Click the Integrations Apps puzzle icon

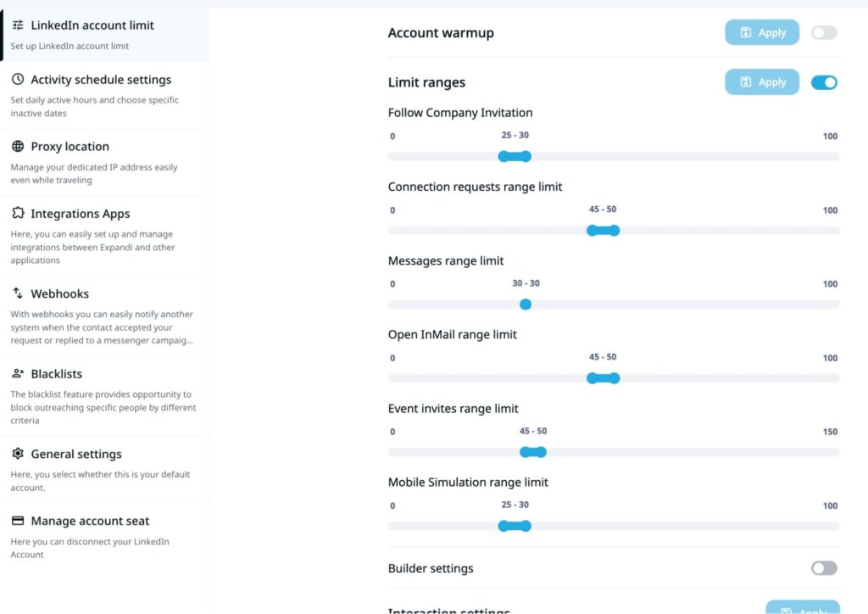click(18, 214)
